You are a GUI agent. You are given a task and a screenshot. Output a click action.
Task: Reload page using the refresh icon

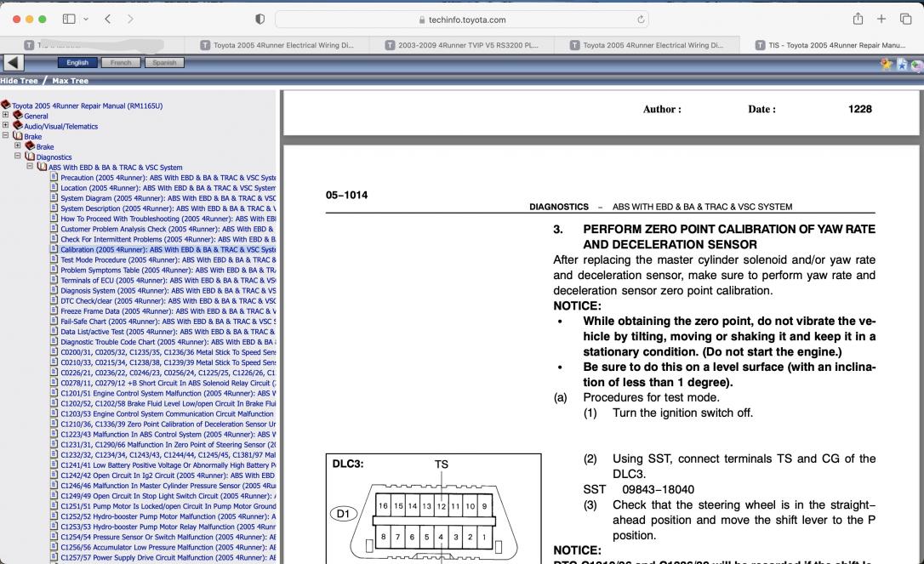point(641,20)
